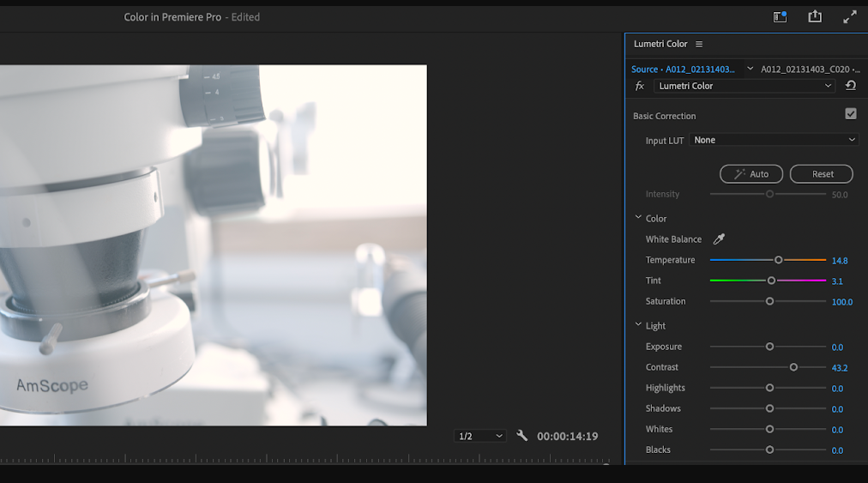The height and width of the screenshot is (483, 868).
Task: Click the Shadows slider handle
Action: click(769, 408)
